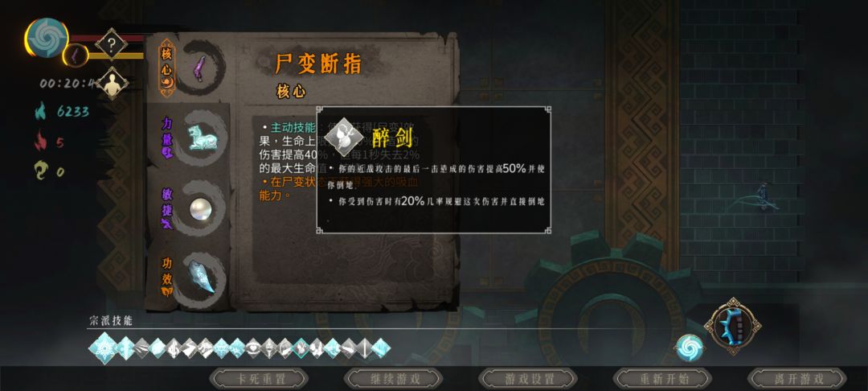Click the blue crystal shard relic icon
868x391 pixels.
tap(200, 277)
